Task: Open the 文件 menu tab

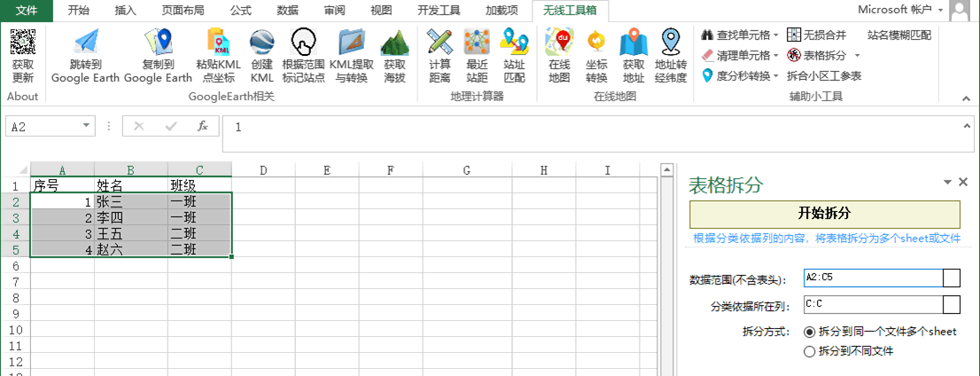Action: [27, 11]
